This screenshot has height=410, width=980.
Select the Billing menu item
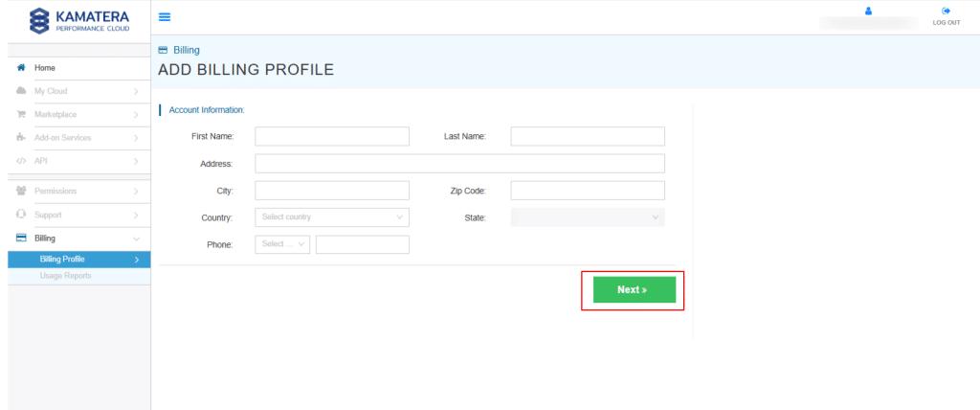[x=79, y=239]
